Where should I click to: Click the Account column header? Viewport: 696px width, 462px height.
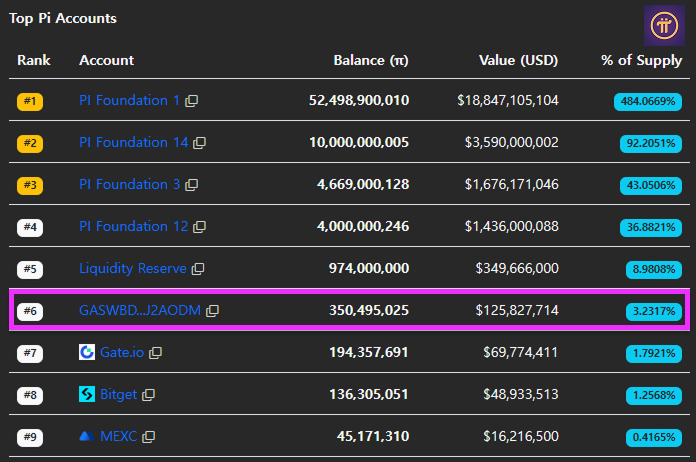(107, 60)
